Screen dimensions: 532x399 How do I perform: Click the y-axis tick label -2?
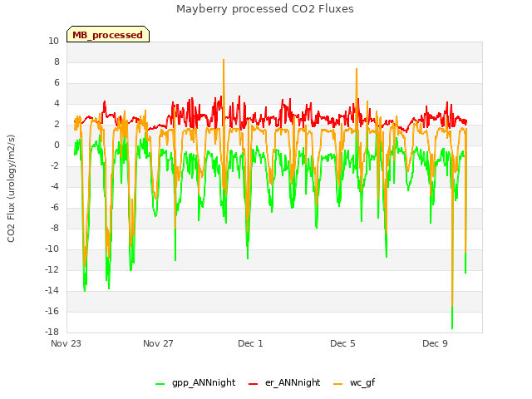coord(54,166)
